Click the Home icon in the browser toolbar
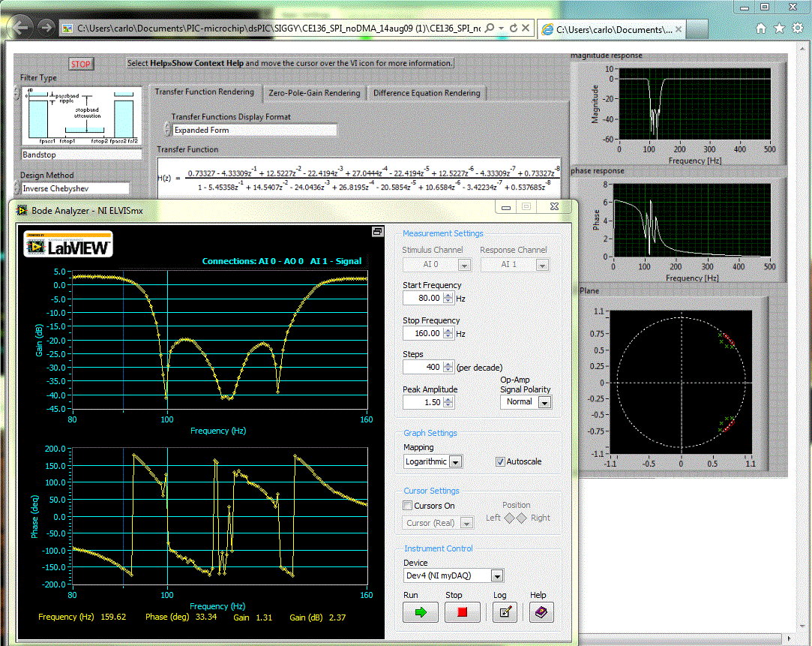This screenshot has height=646, width=812. pyautogui.click(x=760, y=27)
